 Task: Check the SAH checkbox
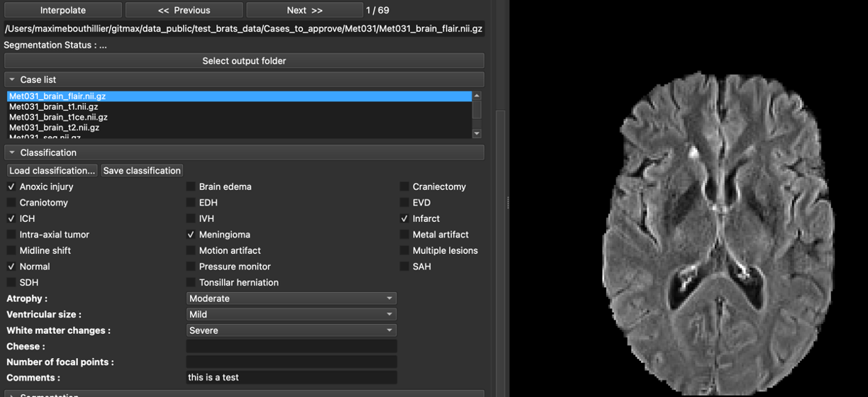click(x=404, y=267)
